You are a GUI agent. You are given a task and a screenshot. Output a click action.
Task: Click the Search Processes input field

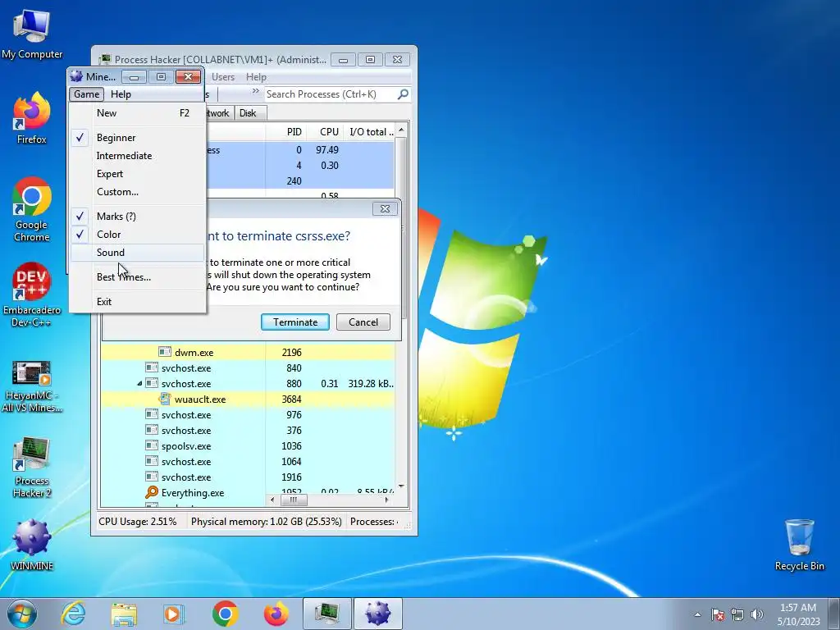(331, 94)
